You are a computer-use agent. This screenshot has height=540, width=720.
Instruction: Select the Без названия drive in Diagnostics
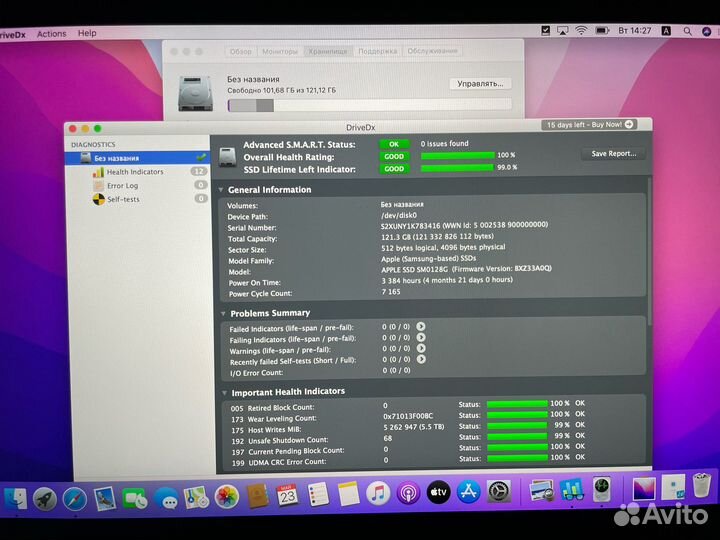137,158
